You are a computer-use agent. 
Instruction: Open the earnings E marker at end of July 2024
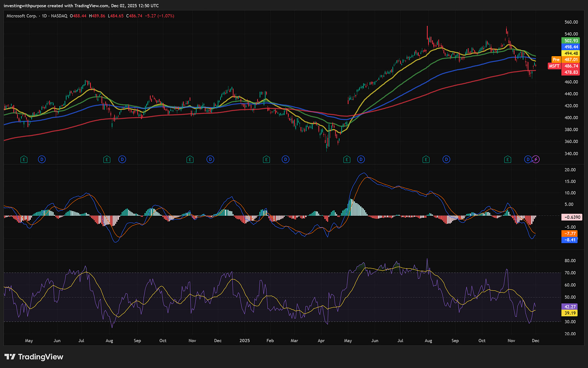pos(107,160)
